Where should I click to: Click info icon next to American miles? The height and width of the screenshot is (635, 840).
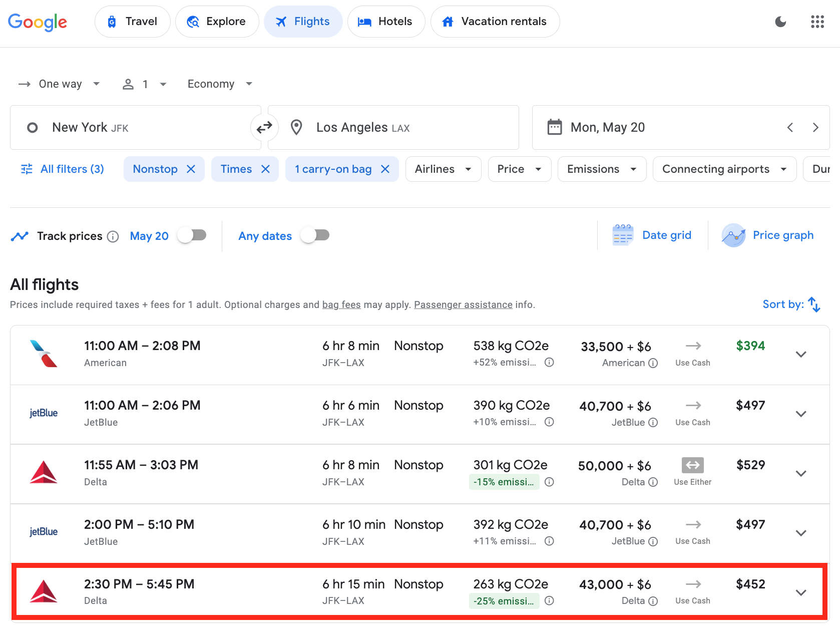pos(653,363)
